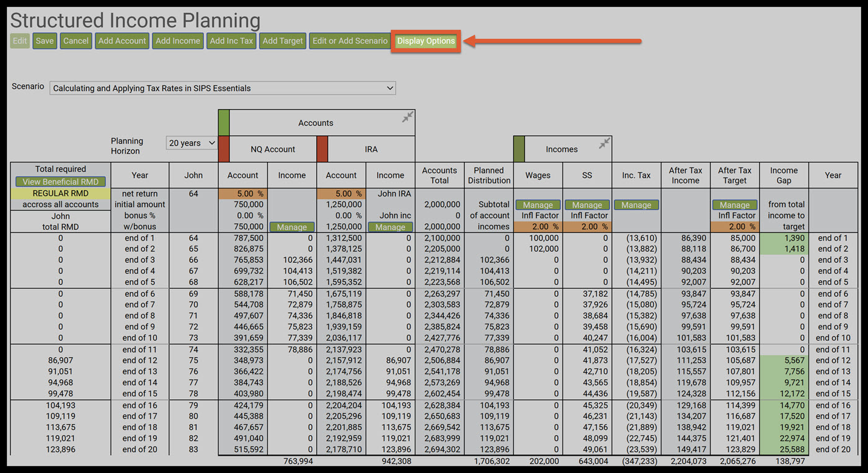Screen dimensions: 868x473
Task: Select the 100,000 wages value
Action: [x=542, y=238]
